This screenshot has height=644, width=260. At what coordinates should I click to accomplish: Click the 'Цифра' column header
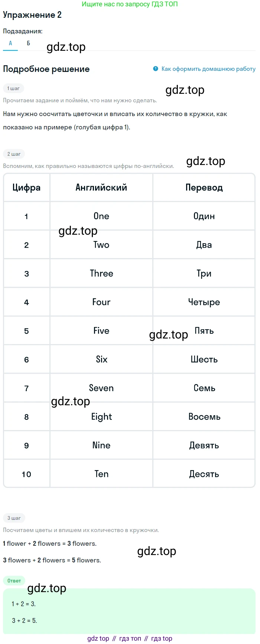(26, 188)
